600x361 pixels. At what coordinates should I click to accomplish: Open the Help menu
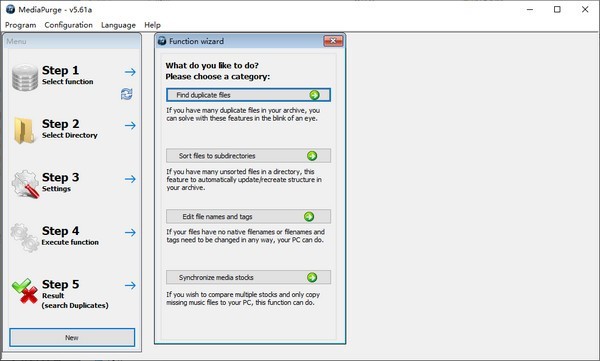(152, 25)
